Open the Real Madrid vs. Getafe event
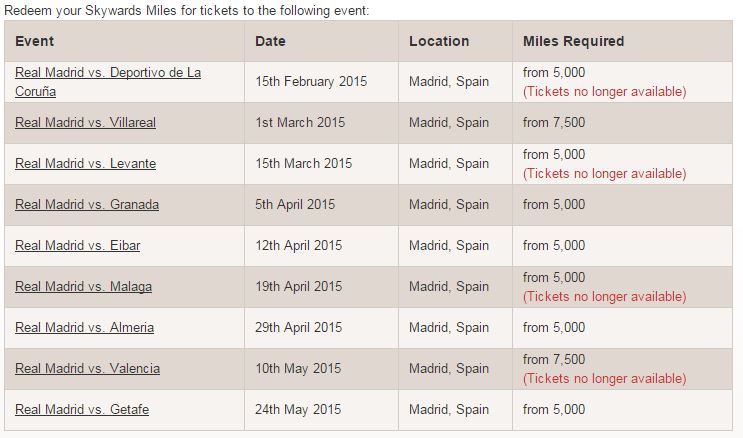Image resolution: width=743 pixels, height=438 pixels. point(83,410)
